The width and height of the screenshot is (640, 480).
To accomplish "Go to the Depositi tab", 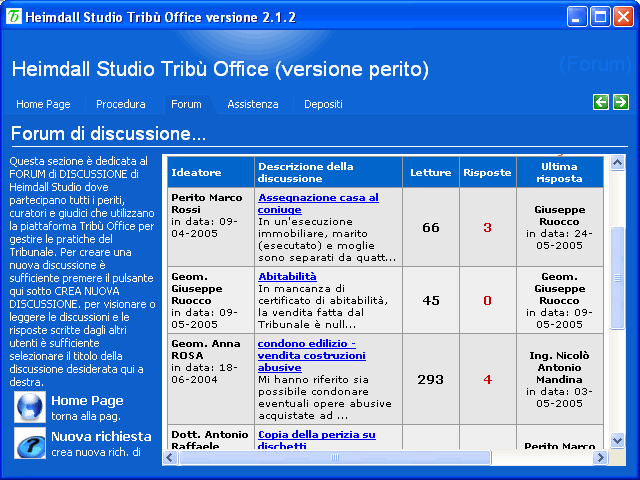I will [x=323, y=104].
